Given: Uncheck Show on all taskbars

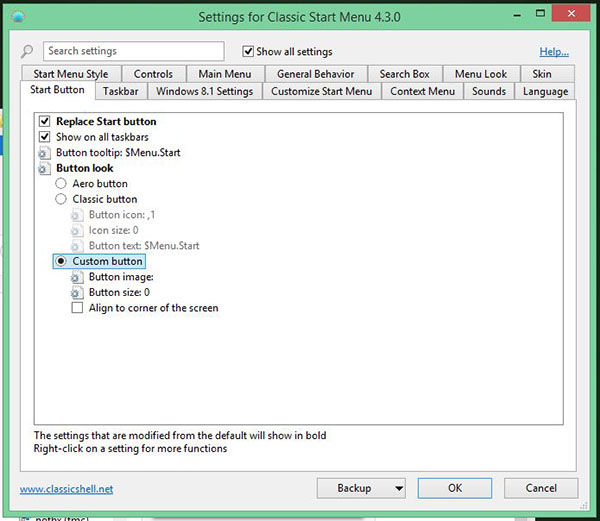Looking at the screenshot, I should tap(44, 137).
